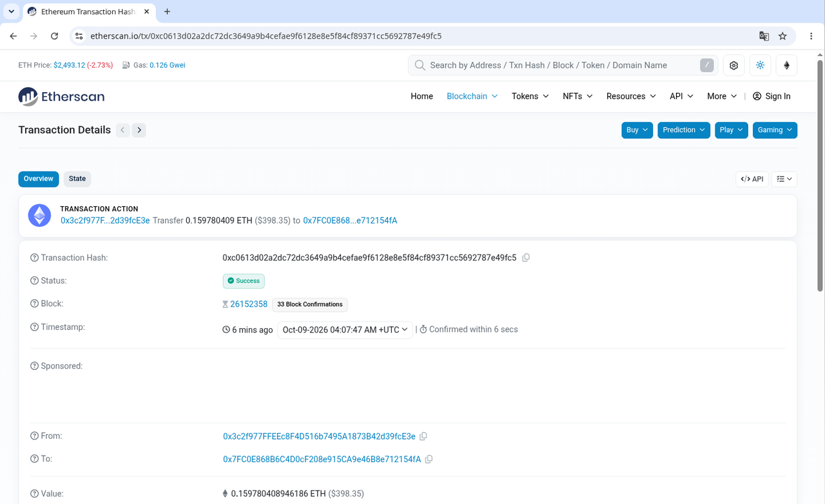The width and height of the screenshot is (825, 504).
Task: Copy the To address icon
Action: pos(429,460)
